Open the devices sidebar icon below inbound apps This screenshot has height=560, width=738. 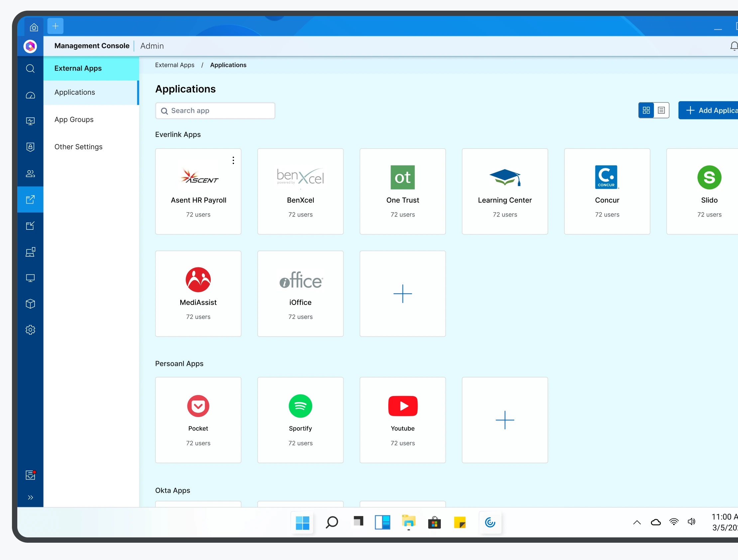(x=30, y=252)
